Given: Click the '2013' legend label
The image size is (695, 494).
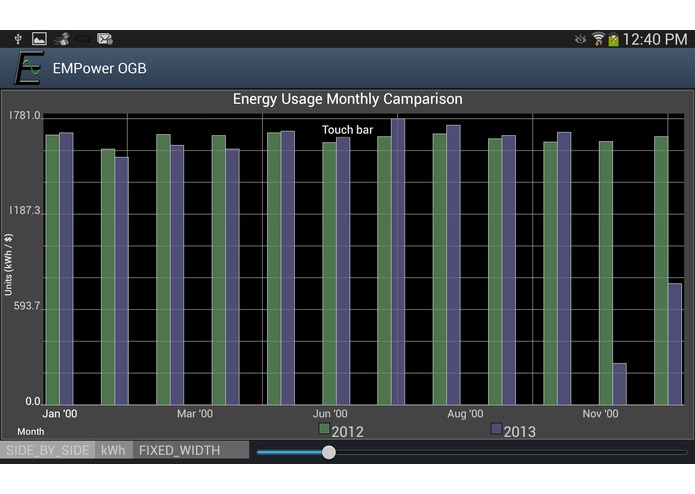Looking at the screenshot, I should 519,432.
